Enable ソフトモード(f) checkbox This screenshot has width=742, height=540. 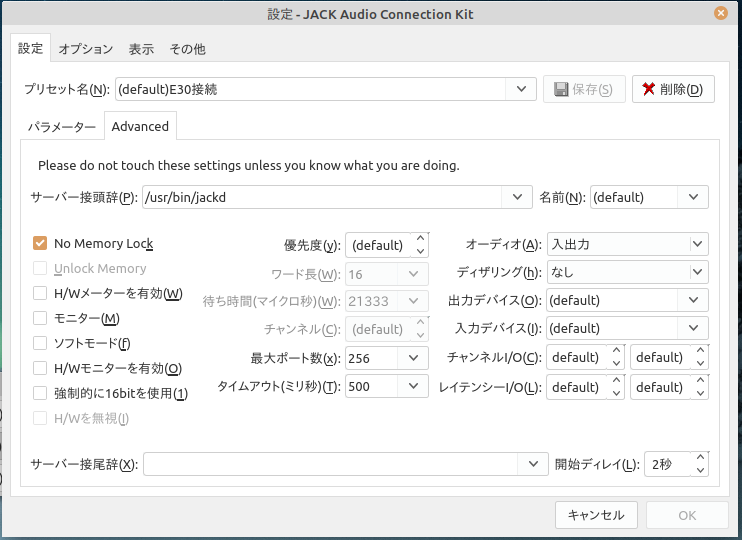click(x=40, y=343)
